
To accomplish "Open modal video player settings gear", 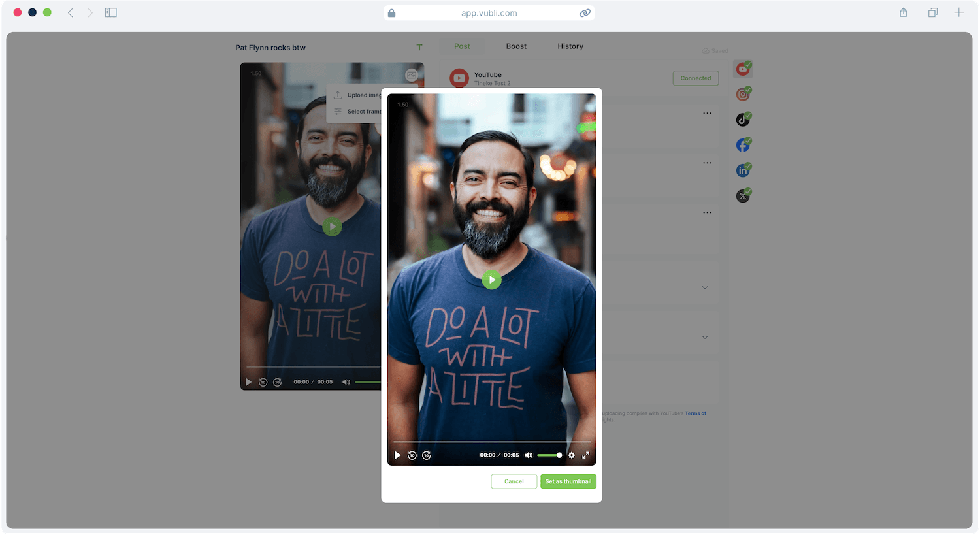I will pyautogui.click(x=572, y=455).
